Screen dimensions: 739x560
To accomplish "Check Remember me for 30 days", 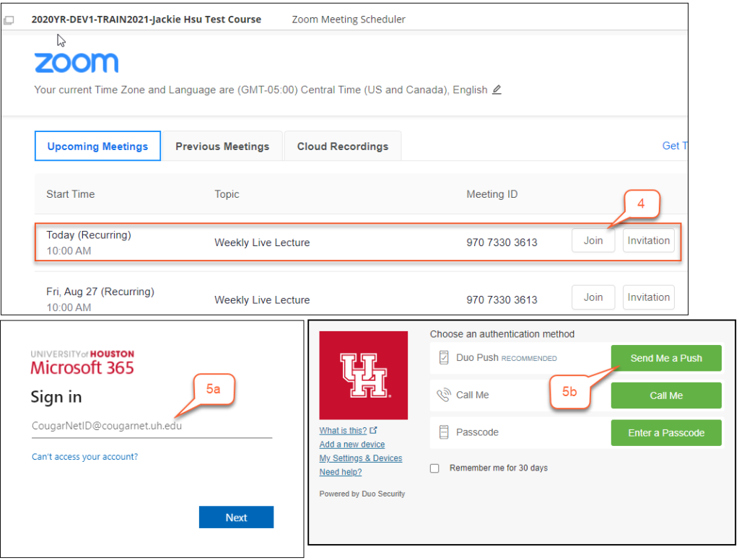I will pos(434,468).
